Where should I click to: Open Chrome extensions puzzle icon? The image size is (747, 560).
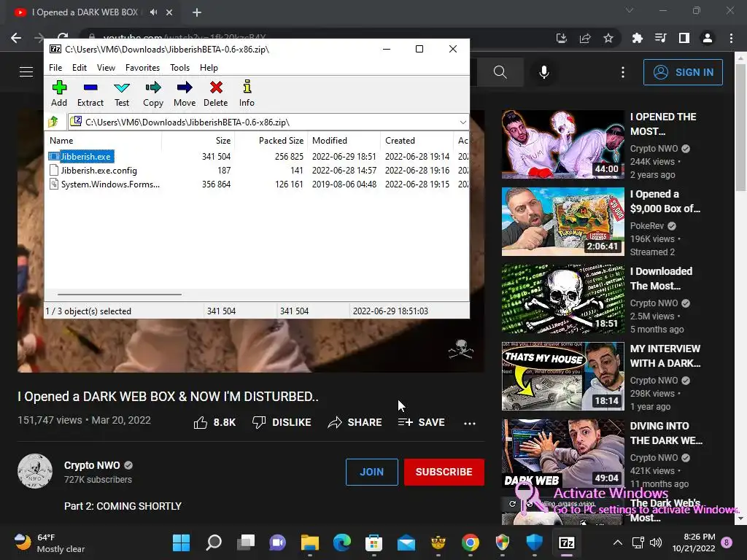[x=637, y=38]
